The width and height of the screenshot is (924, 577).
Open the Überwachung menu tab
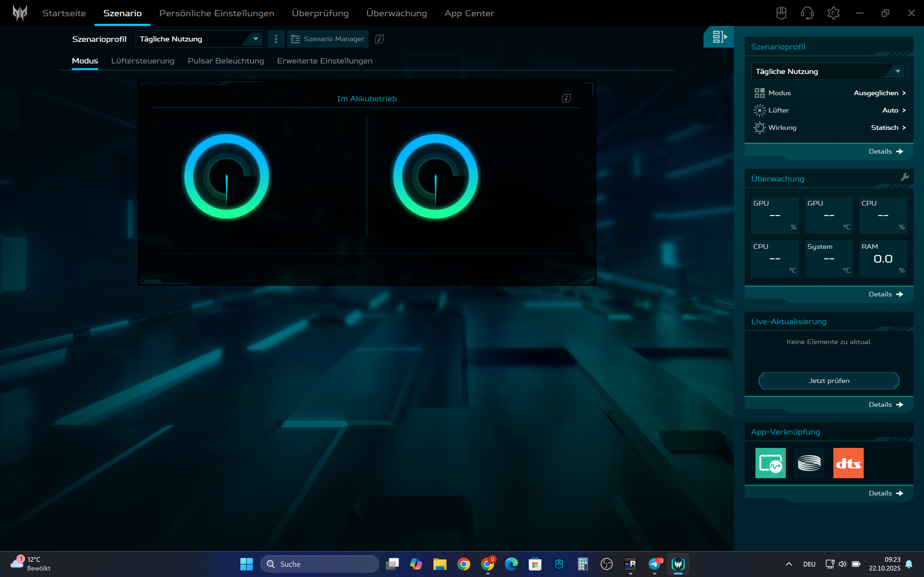tap(396, 13)
